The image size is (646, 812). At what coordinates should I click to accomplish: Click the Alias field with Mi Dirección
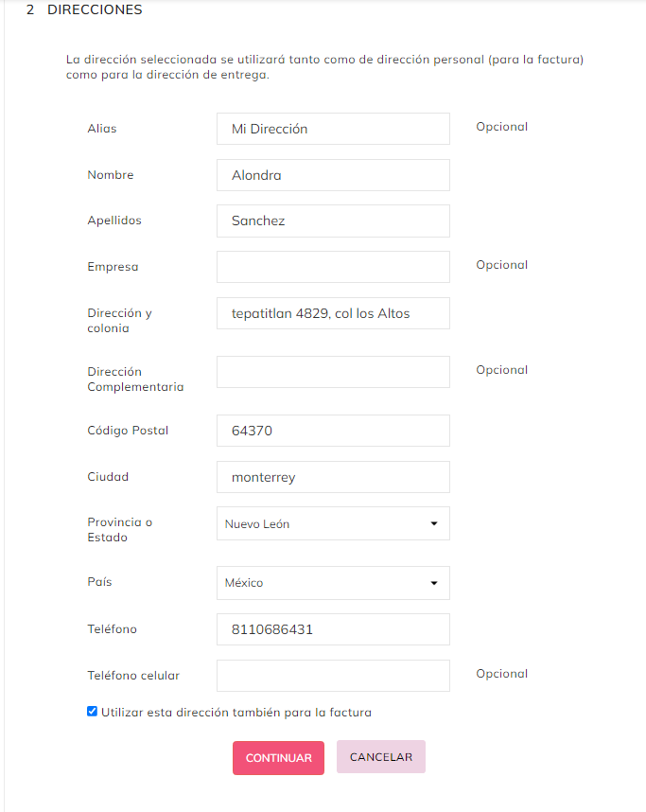pyautogui.click(x=333, y=129)
